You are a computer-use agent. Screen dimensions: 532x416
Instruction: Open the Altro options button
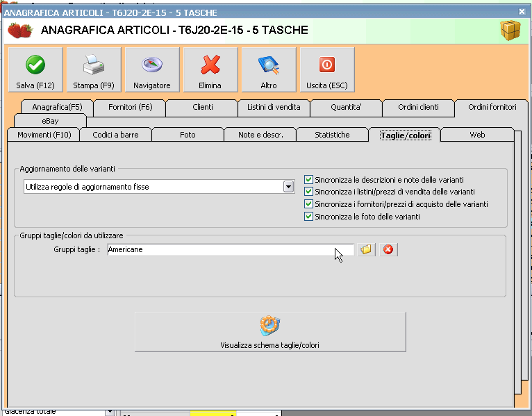(x=269, y=70)
